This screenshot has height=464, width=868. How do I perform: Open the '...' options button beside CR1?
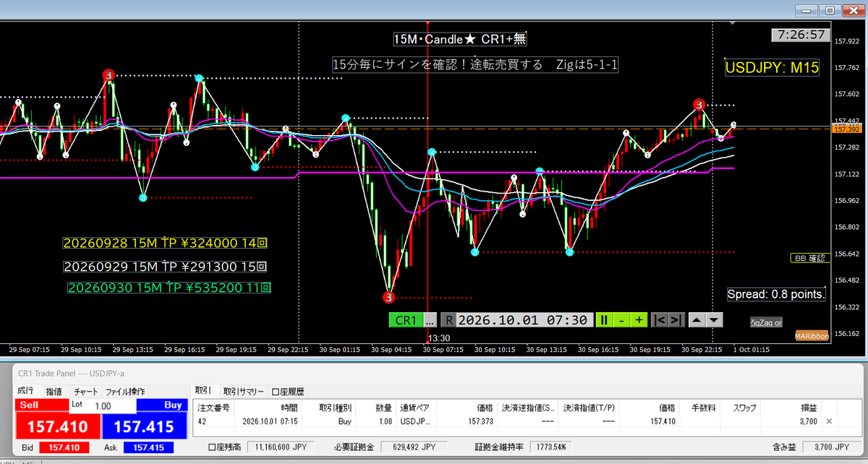pyautogui.click(x=430, y=320)
